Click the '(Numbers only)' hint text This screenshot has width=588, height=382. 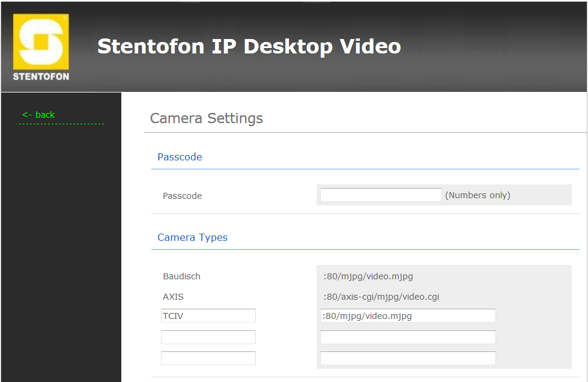tap(477, 195)
